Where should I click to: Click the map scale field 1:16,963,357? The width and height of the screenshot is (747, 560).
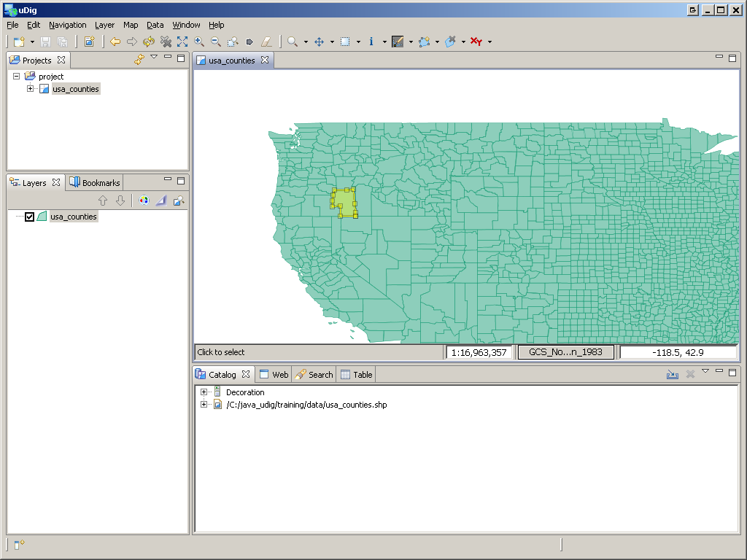pyautogui.click(x=479, y=352)
